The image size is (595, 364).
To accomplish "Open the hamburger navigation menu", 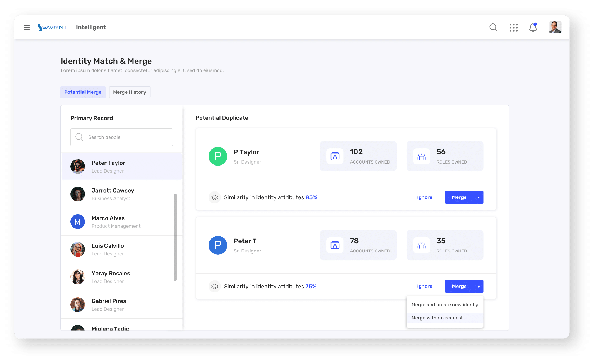I will (x=26, y=27).
